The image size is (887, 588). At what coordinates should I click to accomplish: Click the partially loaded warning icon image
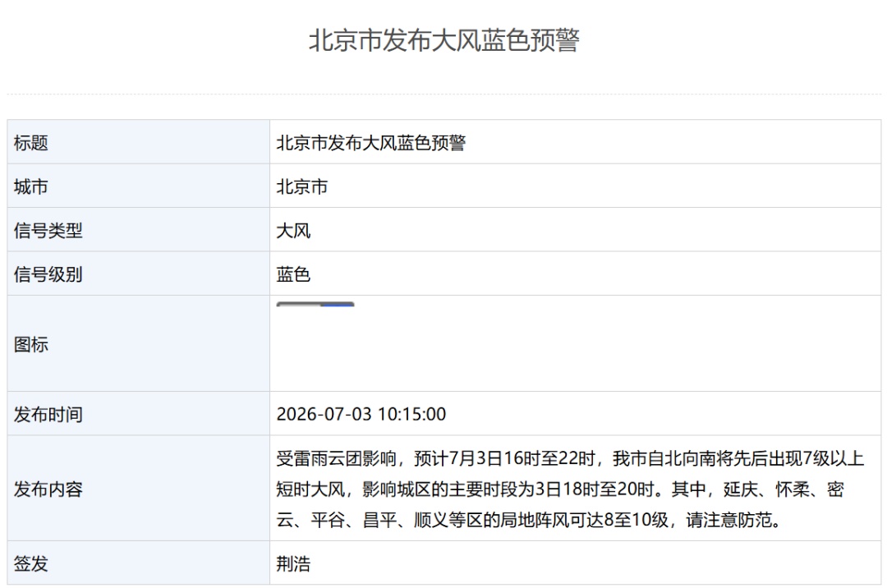pos(315,304)
